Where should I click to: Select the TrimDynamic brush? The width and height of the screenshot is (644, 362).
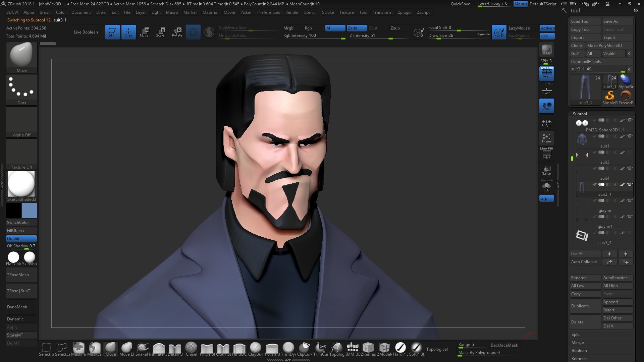(x=288, y=349)
